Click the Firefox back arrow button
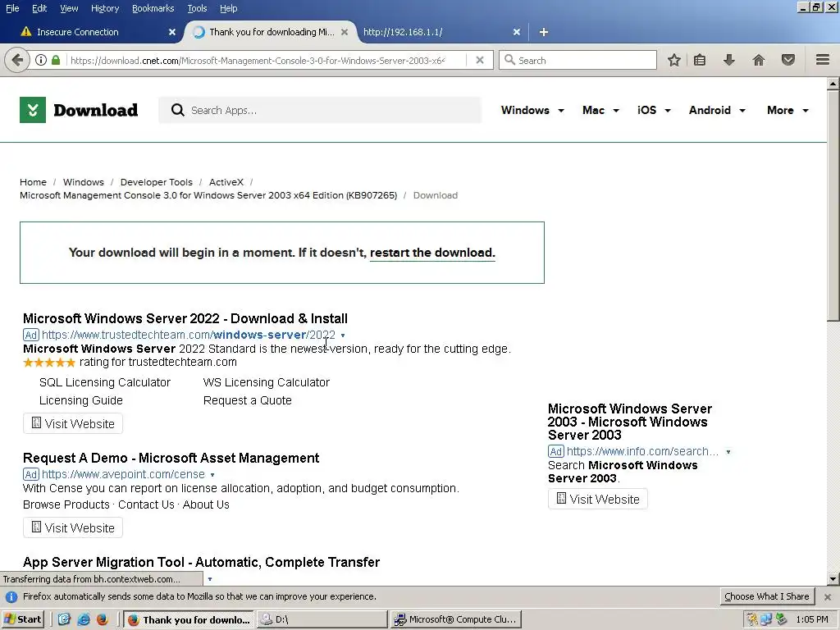The width and height of the screenshot is (840, 630). click(17, 60)
